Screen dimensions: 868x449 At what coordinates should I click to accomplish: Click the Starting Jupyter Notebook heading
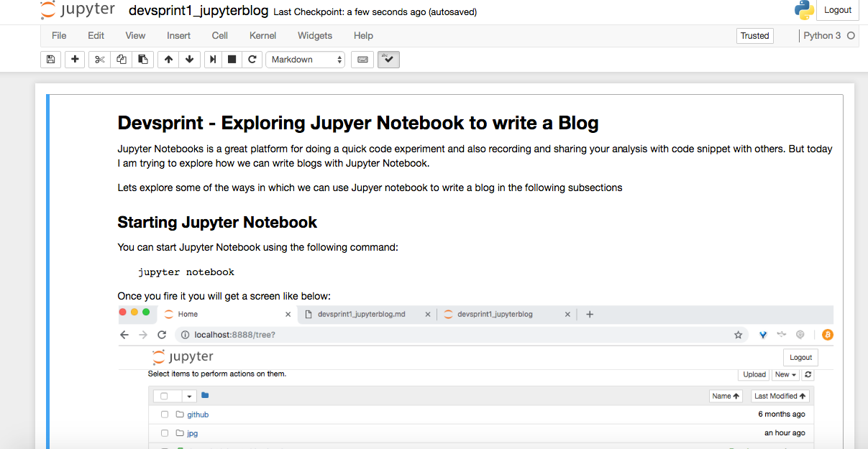pyautogui.click(x=217, y=222)
